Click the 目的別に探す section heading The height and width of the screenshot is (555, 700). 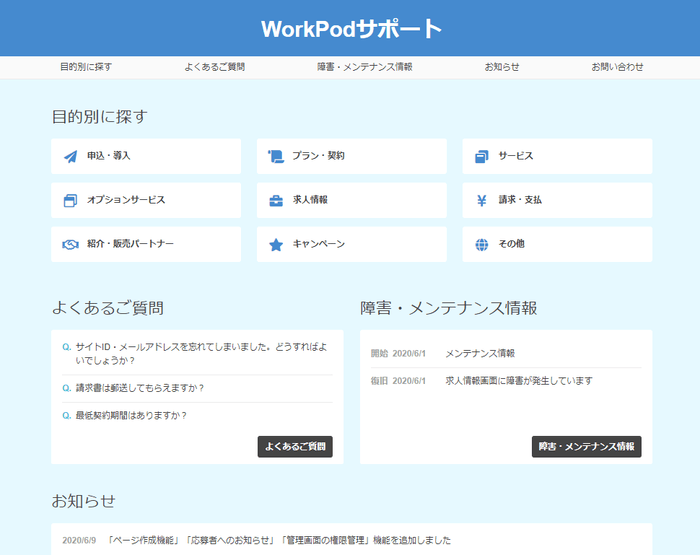pyautogui.click(x=100, y=117)
